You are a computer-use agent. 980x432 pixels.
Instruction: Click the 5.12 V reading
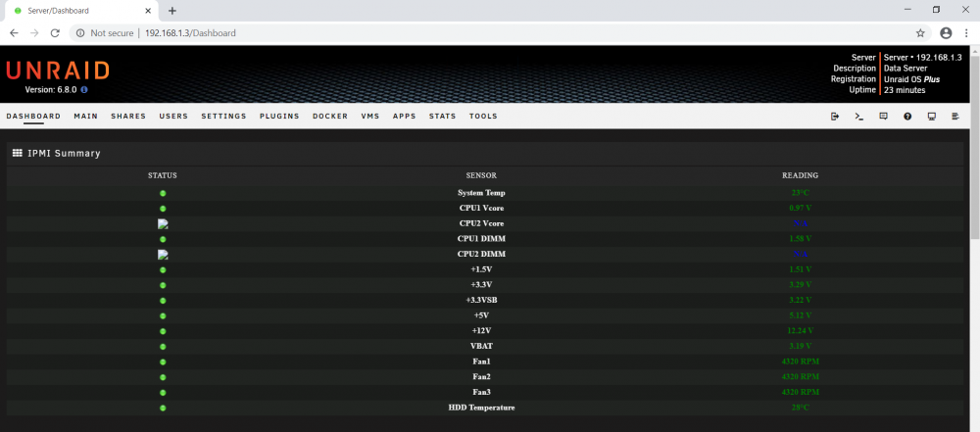click(800, 315)
